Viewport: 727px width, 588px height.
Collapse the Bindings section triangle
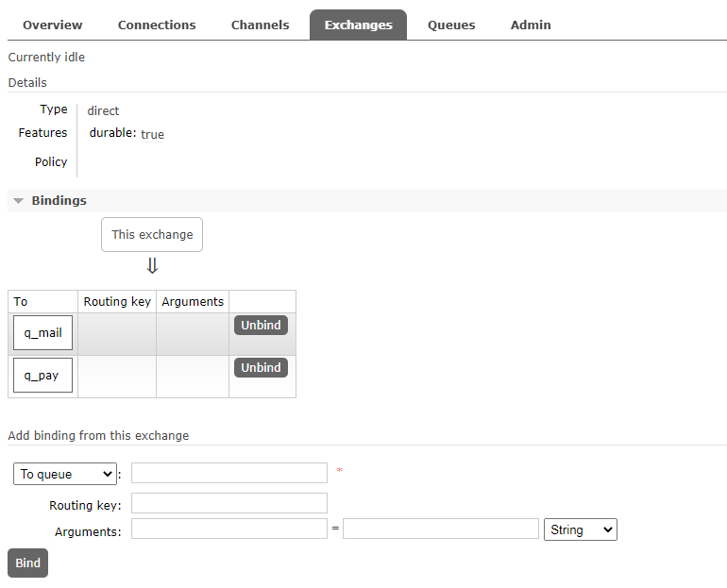(x=18, y=201)
